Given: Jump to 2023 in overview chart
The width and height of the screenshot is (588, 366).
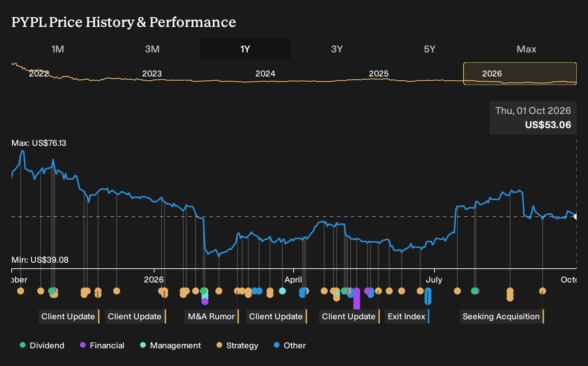Looking at the screenshot, I should pyautogui.click(x=152, y=74).
